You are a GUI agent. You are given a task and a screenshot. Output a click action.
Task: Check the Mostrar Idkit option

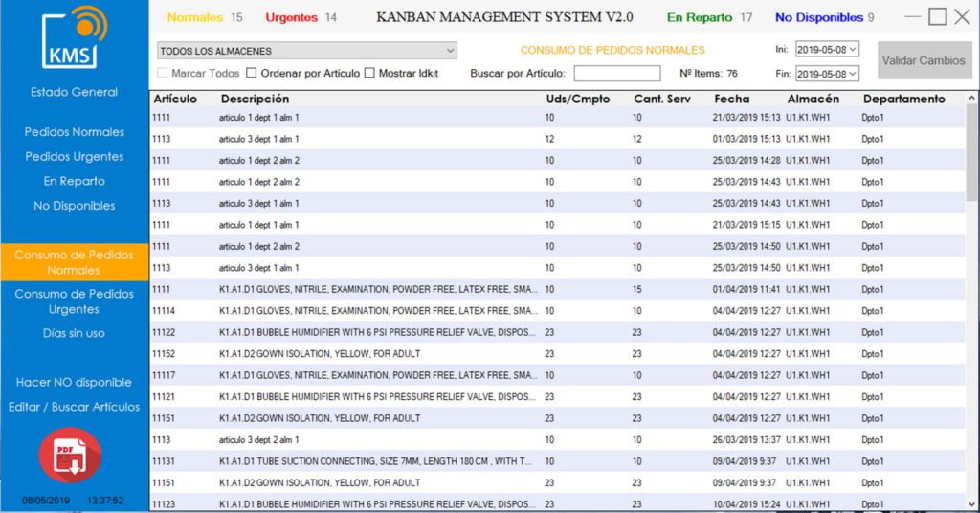coord(369,73)
